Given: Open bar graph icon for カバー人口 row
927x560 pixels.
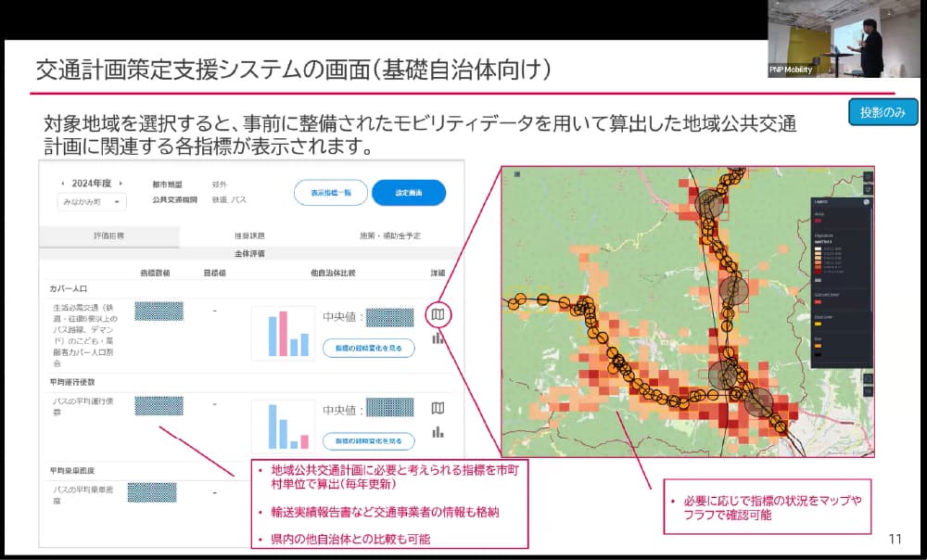Looking at the screenshot, I should coord(438,338).
